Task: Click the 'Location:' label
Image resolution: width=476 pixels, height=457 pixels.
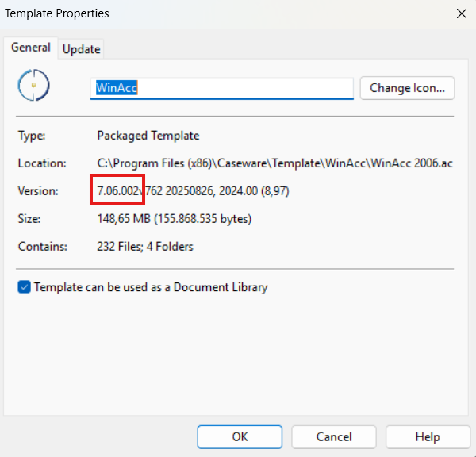Action: [x=42, y=163]
